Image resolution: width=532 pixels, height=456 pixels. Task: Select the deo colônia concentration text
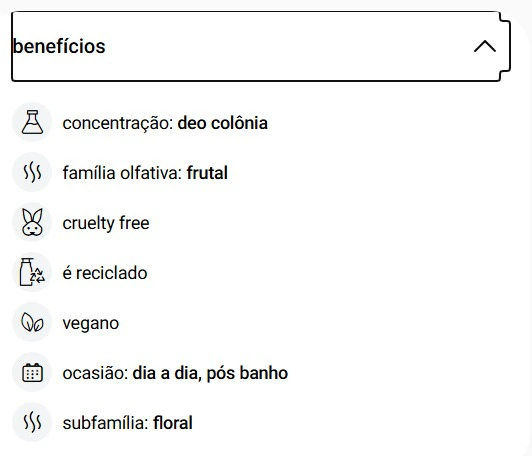point(223,123)
